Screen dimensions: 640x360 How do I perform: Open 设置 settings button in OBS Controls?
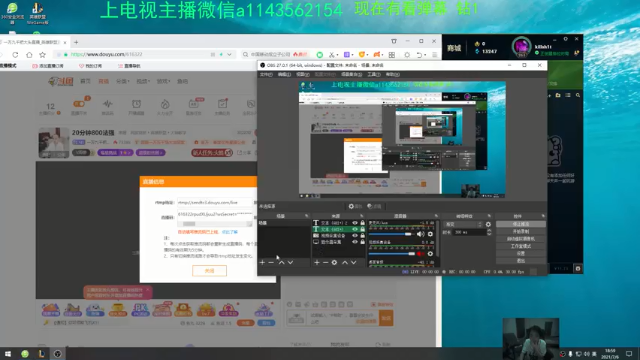pyautogui.click(x=520, y=253)
